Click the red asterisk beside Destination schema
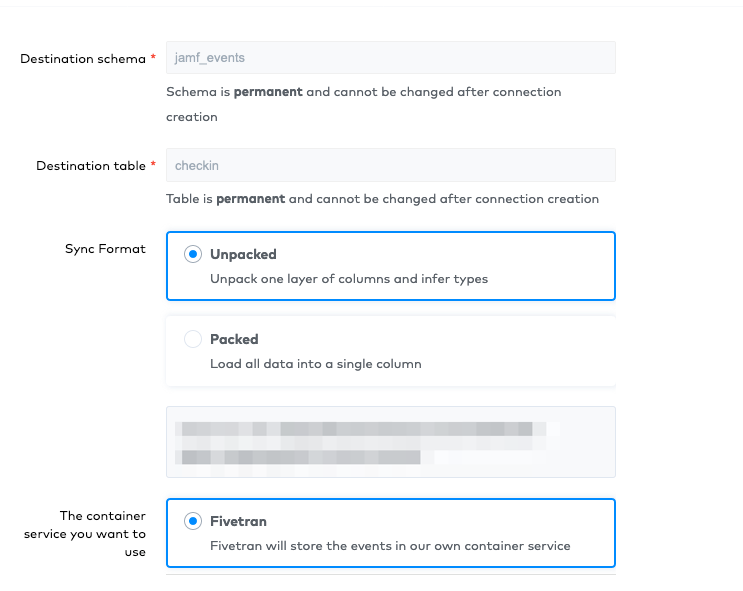 click(153, 59)
